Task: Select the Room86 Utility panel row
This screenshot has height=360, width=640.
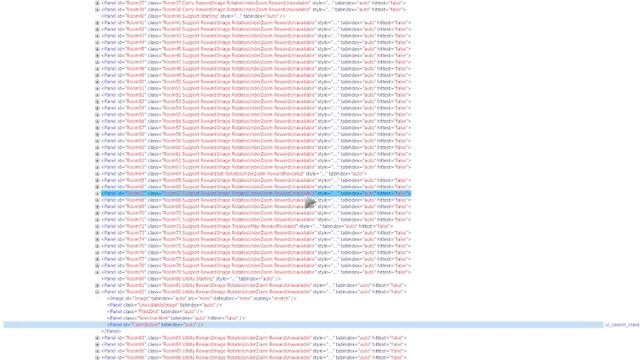Action: click(x=254, y=358)
